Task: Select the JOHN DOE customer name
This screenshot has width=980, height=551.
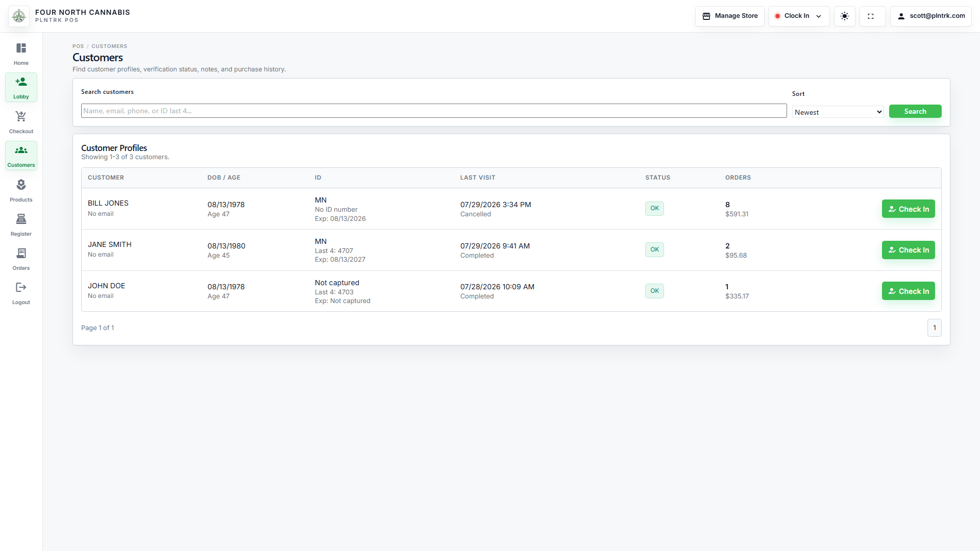Action: (106, 286)
